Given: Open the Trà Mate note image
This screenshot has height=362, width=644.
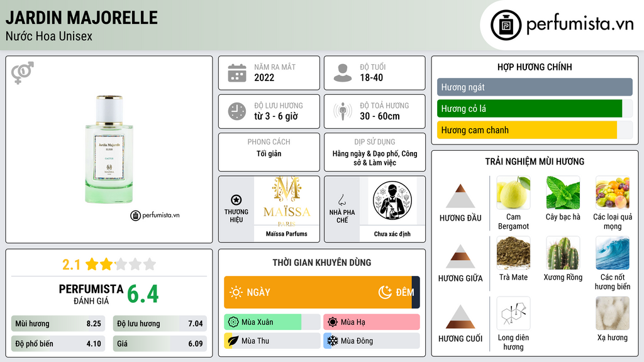Looking at the screenshot, I should [x=513, y=253].
